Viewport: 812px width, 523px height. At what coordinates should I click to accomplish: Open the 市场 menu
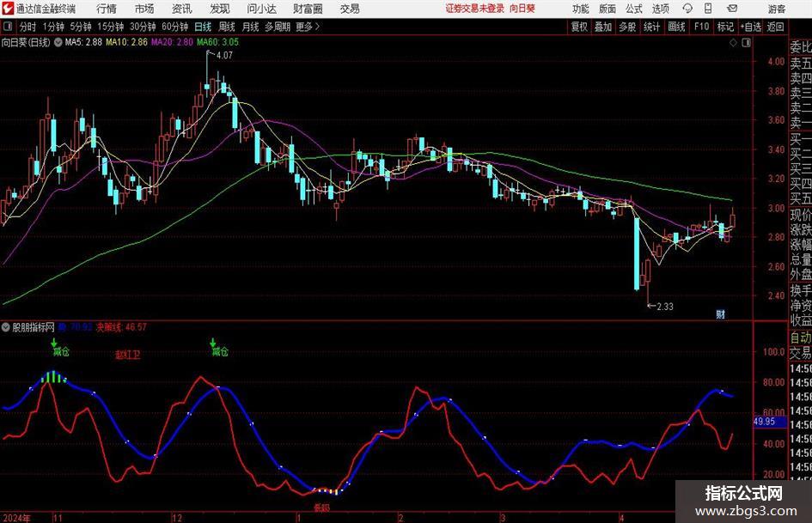144,9
